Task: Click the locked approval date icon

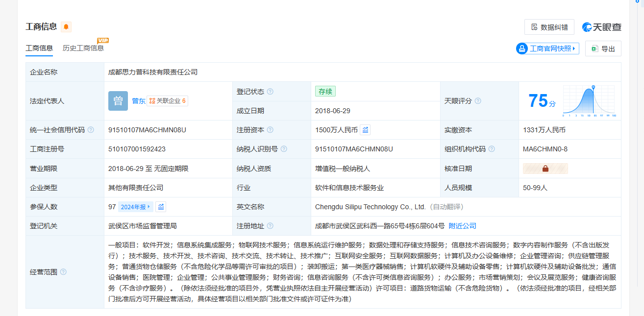Action: pos(545,169)
